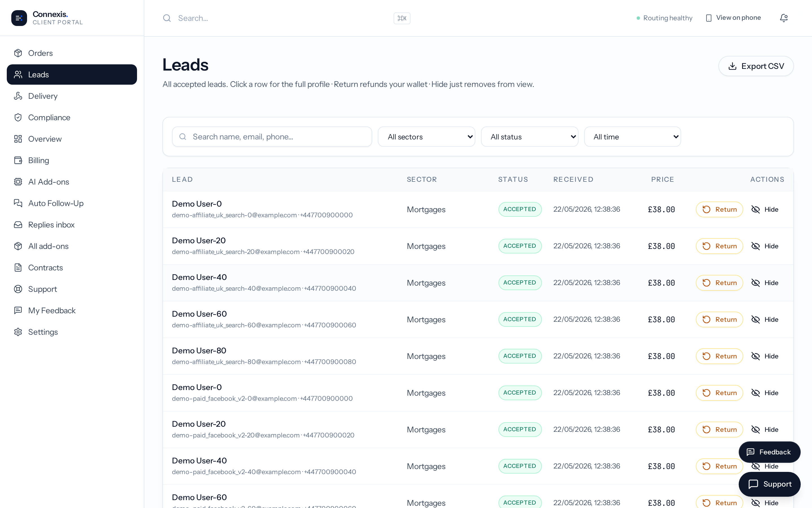Viewport: 812px width, 508px height.
Task: Open the floating Feedback button
Action: coord(769,452)
